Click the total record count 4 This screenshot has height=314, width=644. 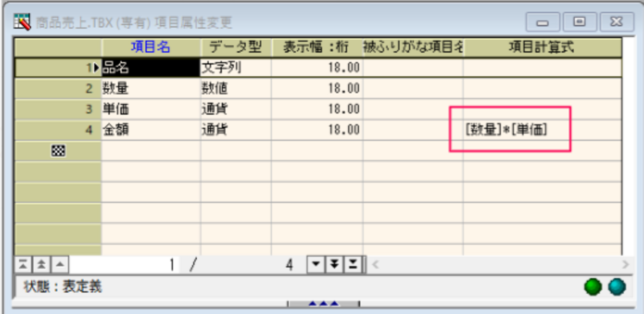289,265
